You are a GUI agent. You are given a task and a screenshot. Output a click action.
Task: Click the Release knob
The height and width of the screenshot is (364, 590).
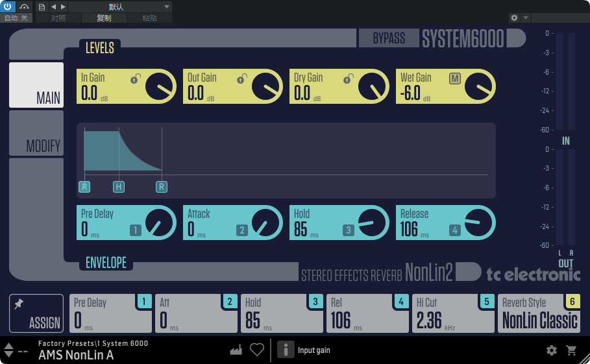[x=478, y=223]
